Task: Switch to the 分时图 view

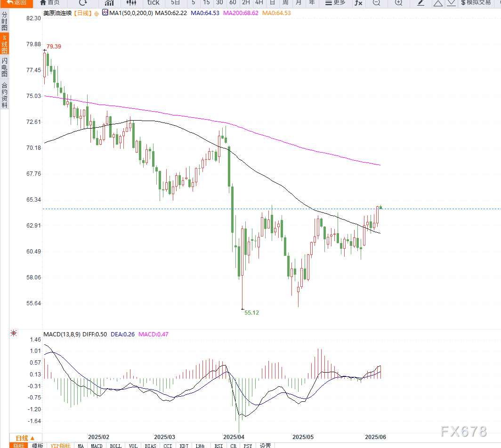Action: (x=4, y=21)
